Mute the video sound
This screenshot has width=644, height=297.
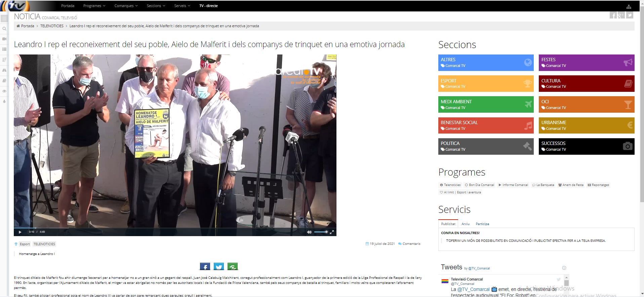tap(309, 232)
